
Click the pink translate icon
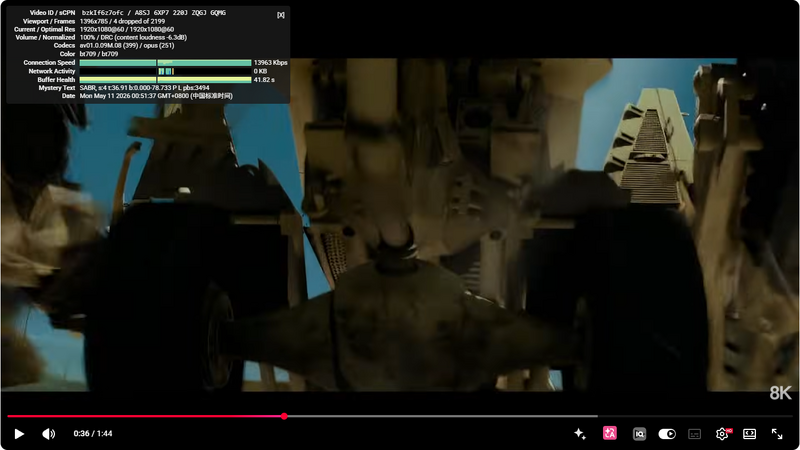610,433
